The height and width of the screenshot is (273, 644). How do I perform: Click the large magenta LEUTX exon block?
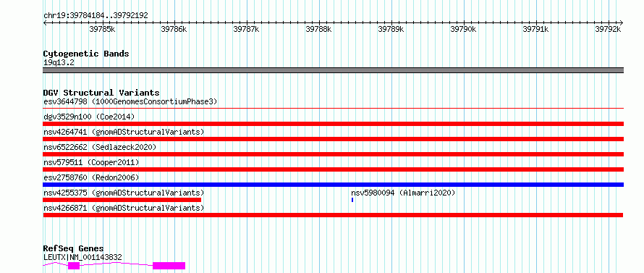tap(169, 266)
